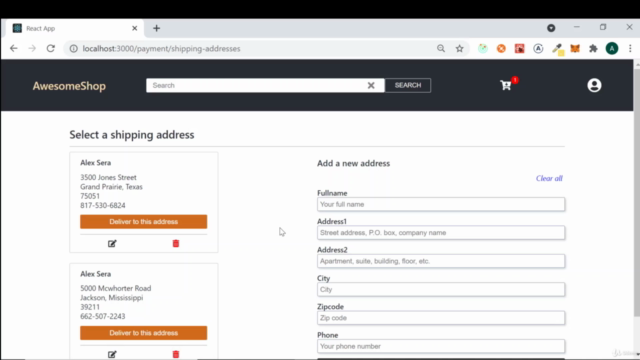Click the SEARCH button
The height and width of the screenshot is (360, 640).
point(408,85)
